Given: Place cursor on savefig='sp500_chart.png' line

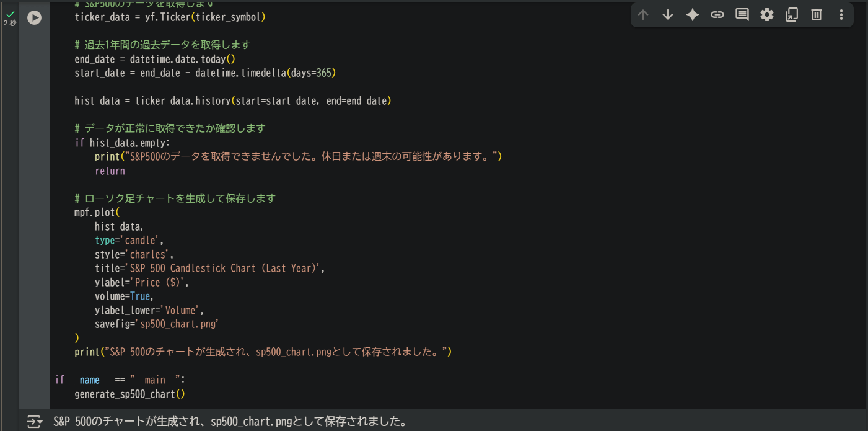Looking at the screenshot, I should click(157, 324).
